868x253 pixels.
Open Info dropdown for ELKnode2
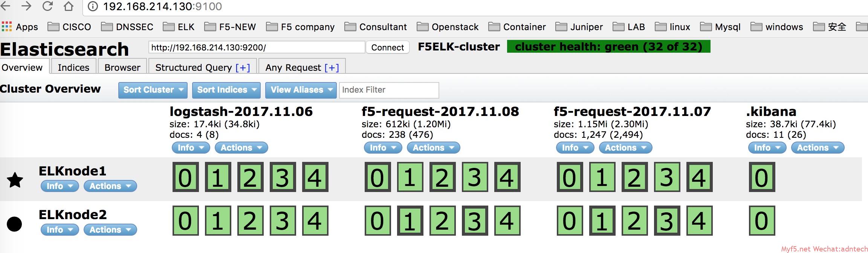pyautogui.click(x=60, y=230)
